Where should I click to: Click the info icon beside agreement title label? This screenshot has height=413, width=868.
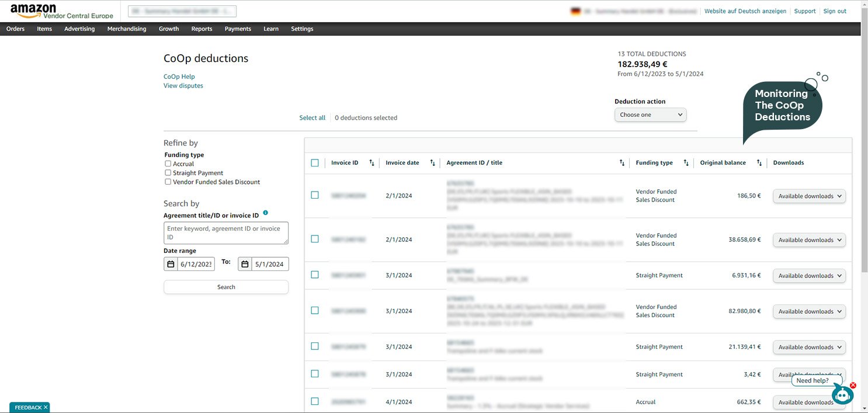(265, 213)
